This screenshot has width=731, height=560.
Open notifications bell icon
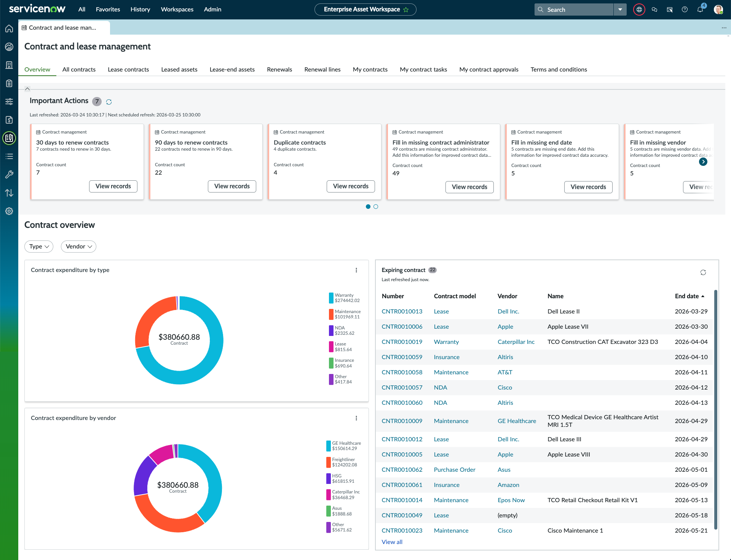click(x=700, y=10)
